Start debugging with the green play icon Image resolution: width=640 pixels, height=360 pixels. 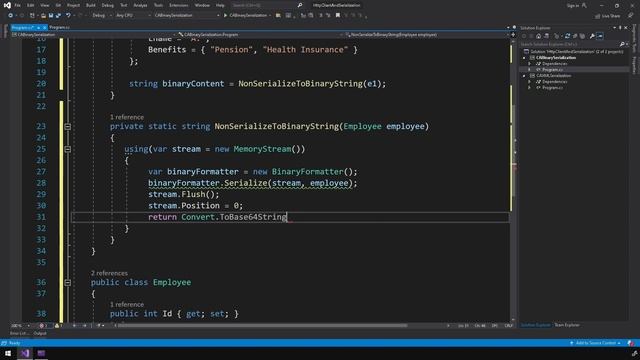point(225,16)
